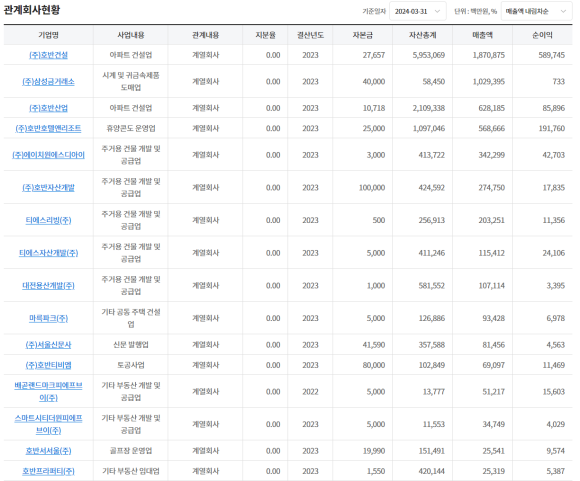Select net income value 589,745
Screen dimensions: 580x481
[552, 55]
